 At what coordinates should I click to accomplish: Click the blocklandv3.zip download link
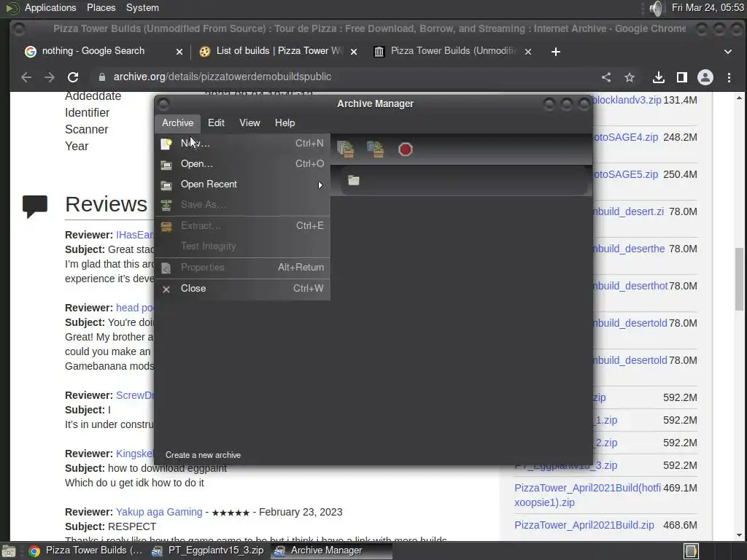click(627, 101)
